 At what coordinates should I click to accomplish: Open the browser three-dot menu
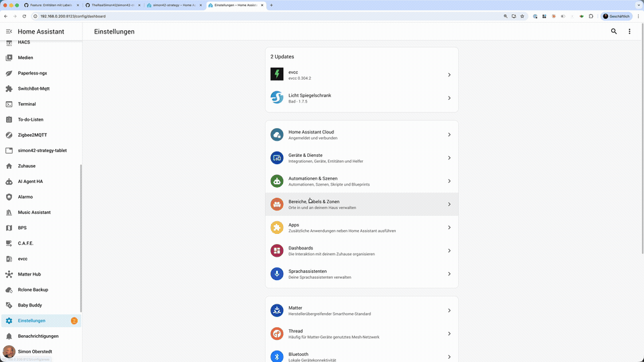638,16
